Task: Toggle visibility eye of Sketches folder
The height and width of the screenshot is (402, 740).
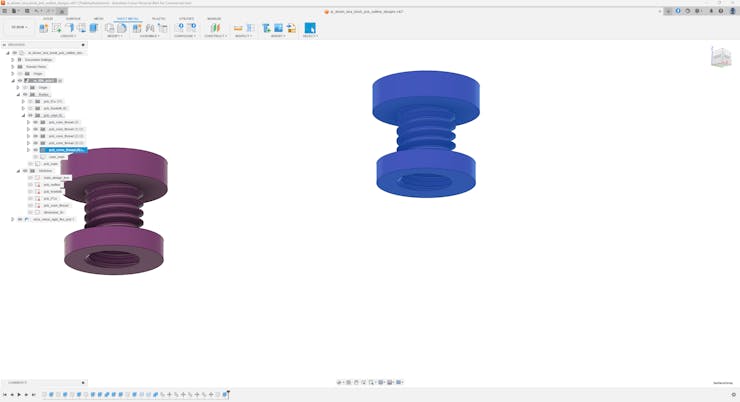Action: click(25, 171)
